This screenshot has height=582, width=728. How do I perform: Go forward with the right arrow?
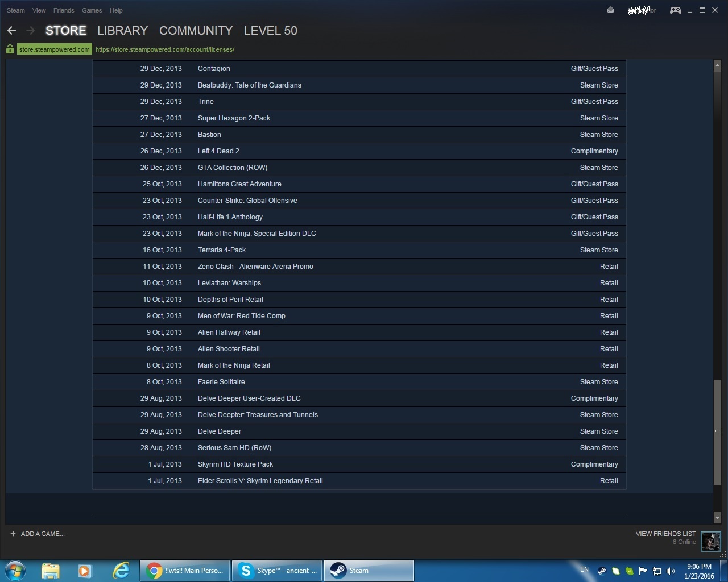(31, 31)
